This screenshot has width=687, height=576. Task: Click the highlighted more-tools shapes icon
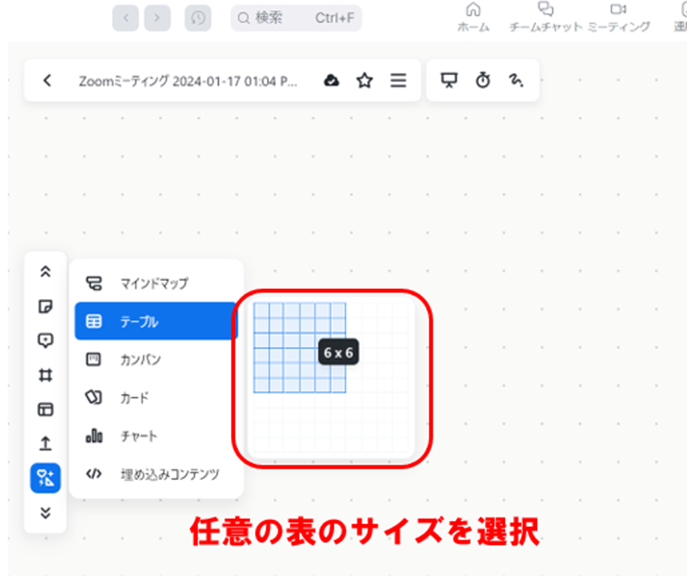point(45,478)
